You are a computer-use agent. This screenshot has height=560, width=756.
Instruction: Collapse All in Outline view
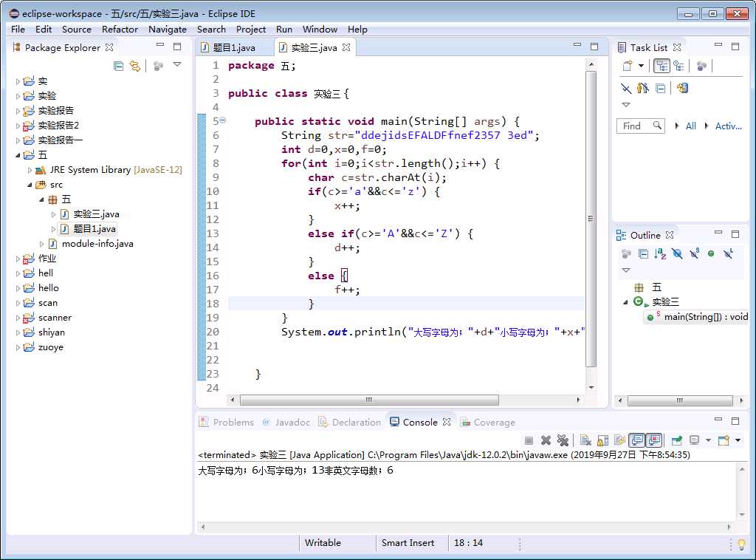click(643, 253)
